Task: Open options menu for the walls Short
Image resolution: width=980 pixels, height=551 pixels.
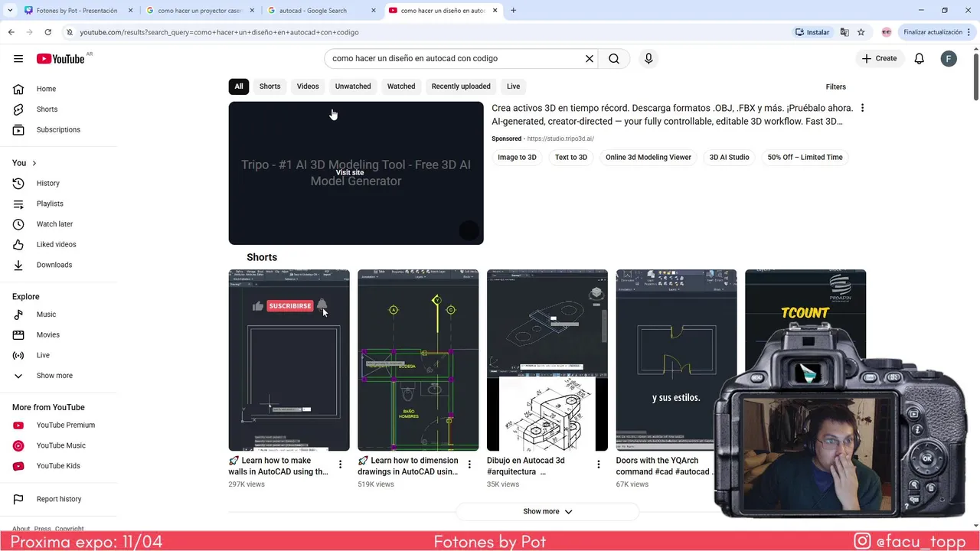Action: [x=340, y=465]
